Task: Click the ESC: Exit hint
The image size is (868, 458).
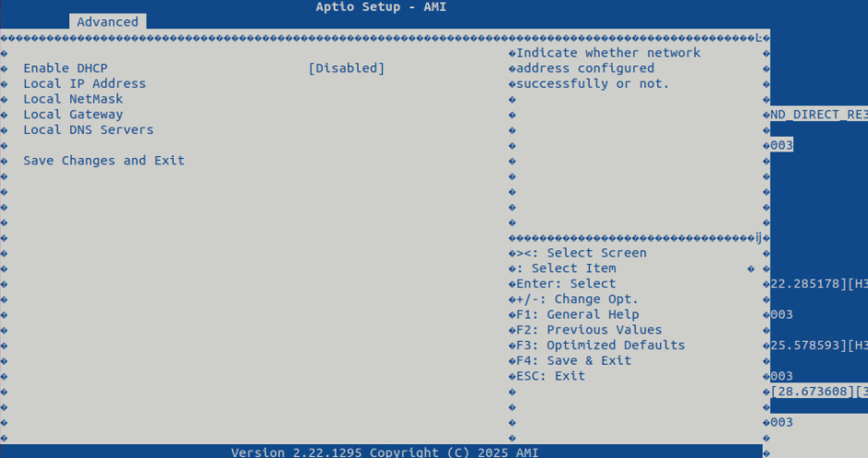Action: (550, 376)
